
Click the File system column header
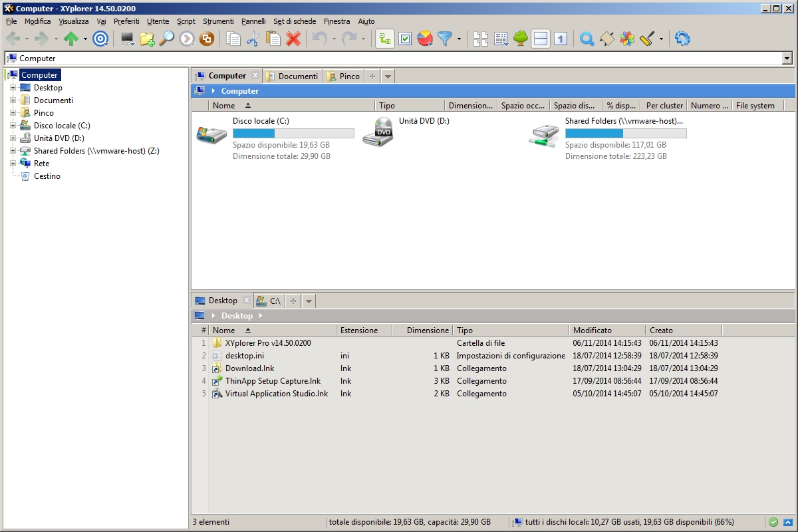pos(757,106)
